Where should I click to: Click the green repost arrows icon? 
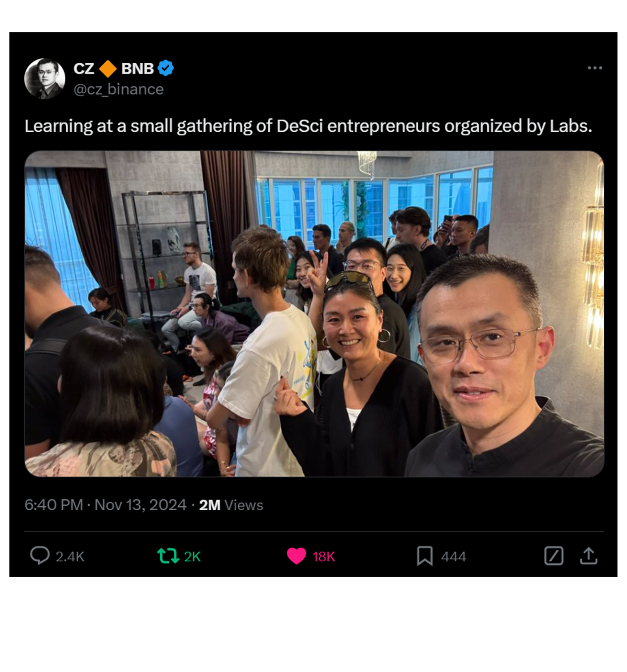[x=168, y=556]
